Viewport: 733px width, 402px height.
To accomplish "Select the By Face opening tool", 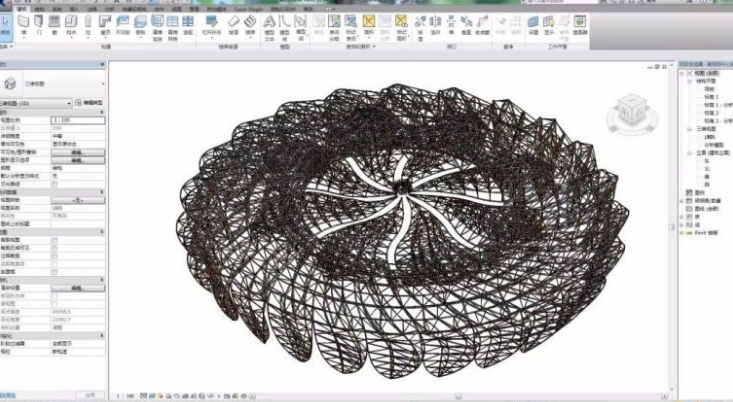I will click(x=420, y=27).
